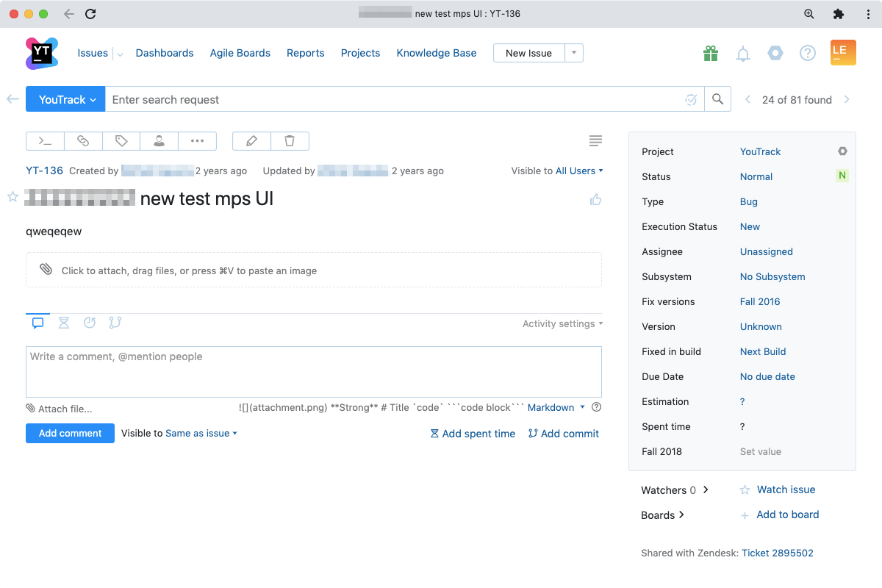Open New Issue dropdown arrow

tap(574, 53)
